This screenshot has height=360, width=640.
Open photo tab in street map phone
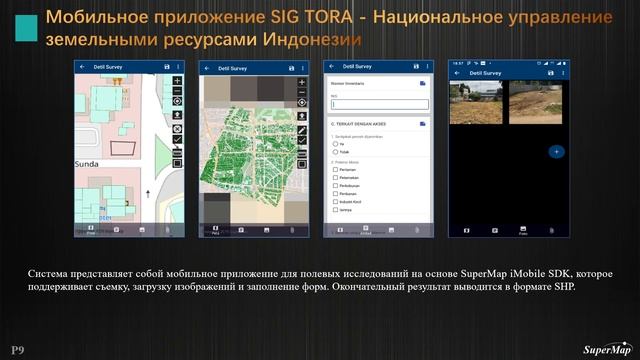coord(142,230)
